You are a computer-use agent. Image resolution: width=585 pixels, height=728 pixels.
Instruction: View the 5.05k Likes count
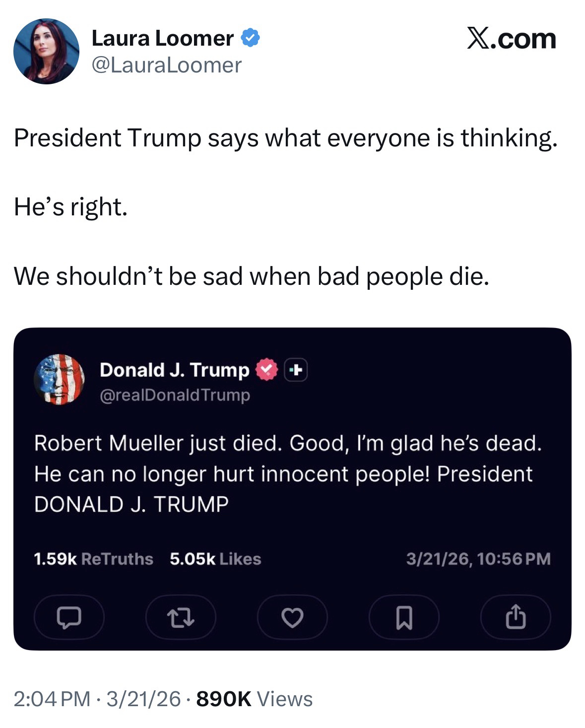pyautogui.click(x=215, y=559)
